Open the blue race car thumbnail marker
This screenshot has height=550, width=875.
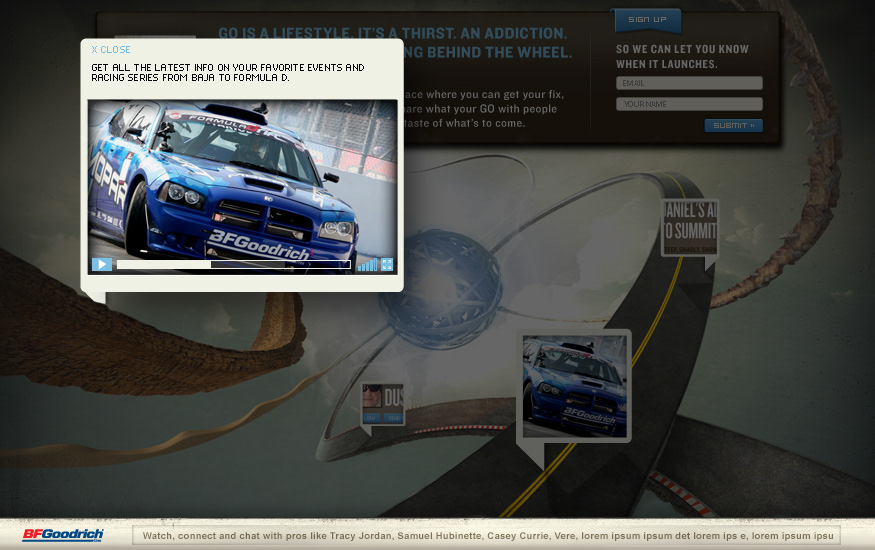(x=574, y=386)
